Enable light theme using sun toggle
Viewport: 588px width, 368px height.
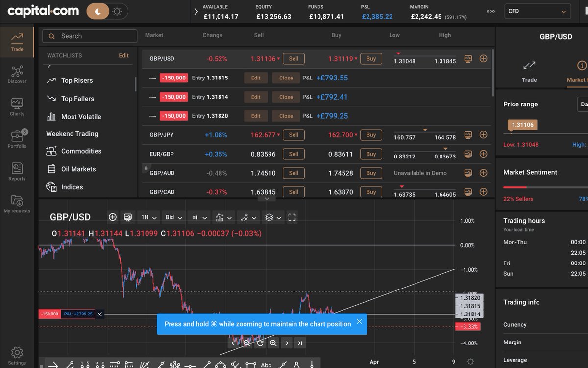pyautogui.click(x=116, y=10)
